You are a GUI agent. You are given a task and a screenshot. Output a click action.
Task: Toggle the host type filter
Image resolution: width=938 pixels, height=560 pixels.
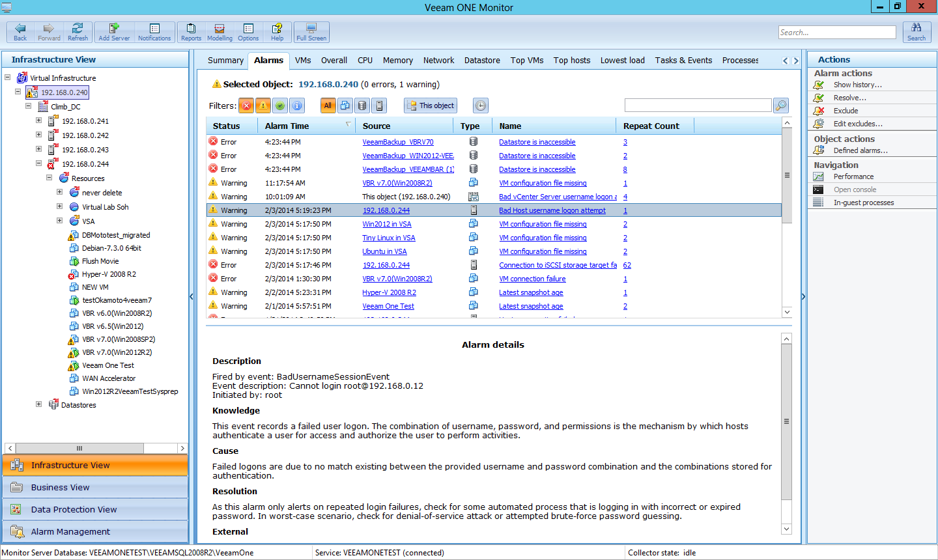(x=380, y=105)
